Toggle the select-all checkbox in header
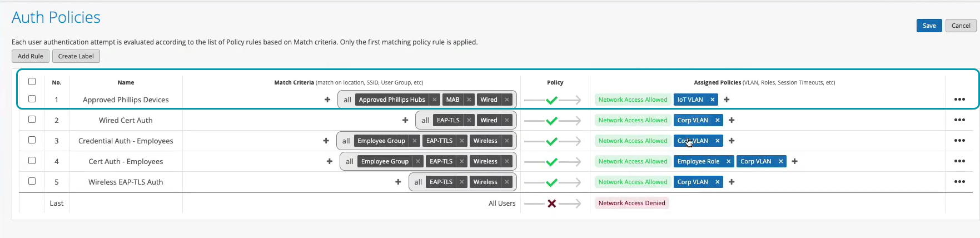The height and width of the screenshot is (238, 980). (32, 82)
